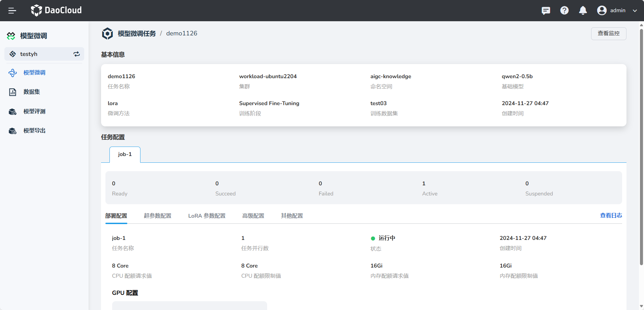Click the 模型微调 module header icon
The height and width of the screenshot is (310, 644).
pyautogui.click(x=11, y=36)
